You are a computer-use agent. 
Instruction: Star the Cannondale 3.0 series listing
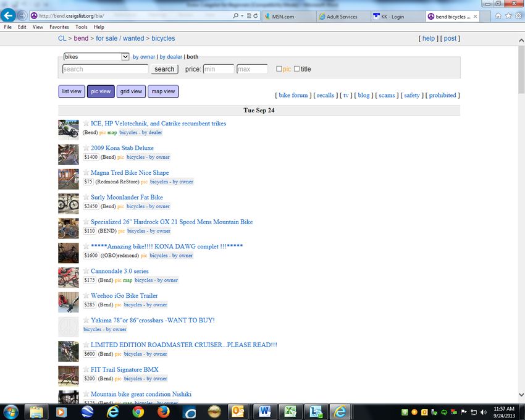[86, 271]
